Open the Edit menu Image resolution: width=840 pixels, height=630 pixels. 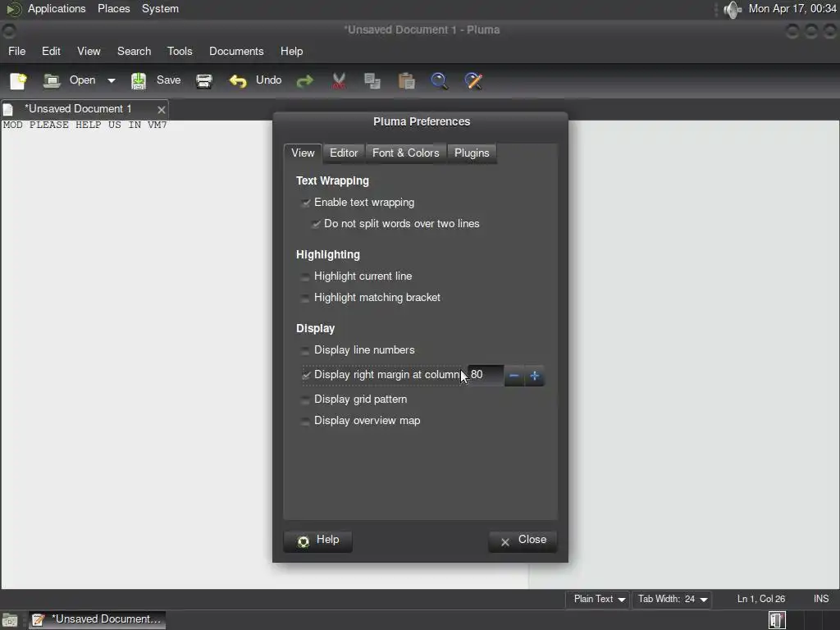(x=51, y=52)
